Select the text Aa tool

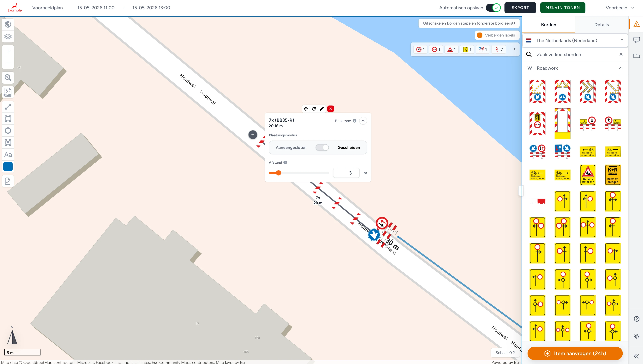8,154
